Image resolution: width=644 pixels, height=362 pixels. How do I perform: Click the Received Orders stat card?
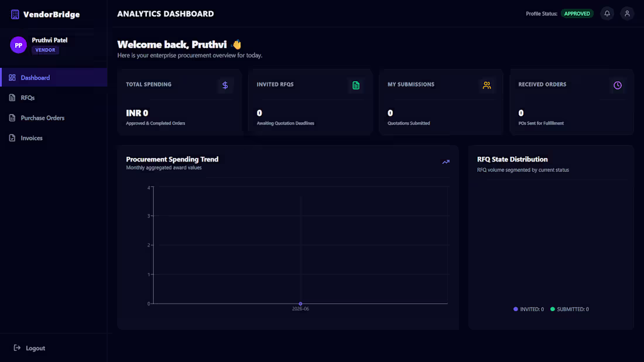pyautogui.click(x=572, y=102)
